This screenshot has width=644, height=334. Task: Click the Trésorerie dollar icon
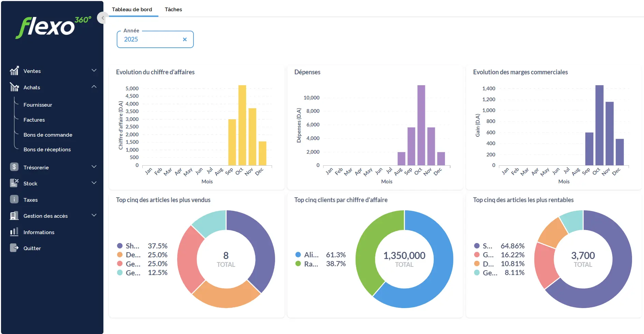click(14, 167)
